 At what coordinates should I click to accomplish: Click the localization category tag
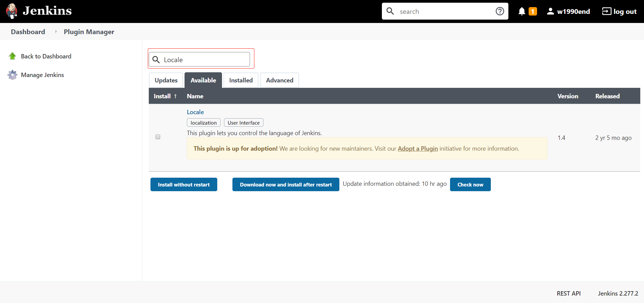(204, 123)
